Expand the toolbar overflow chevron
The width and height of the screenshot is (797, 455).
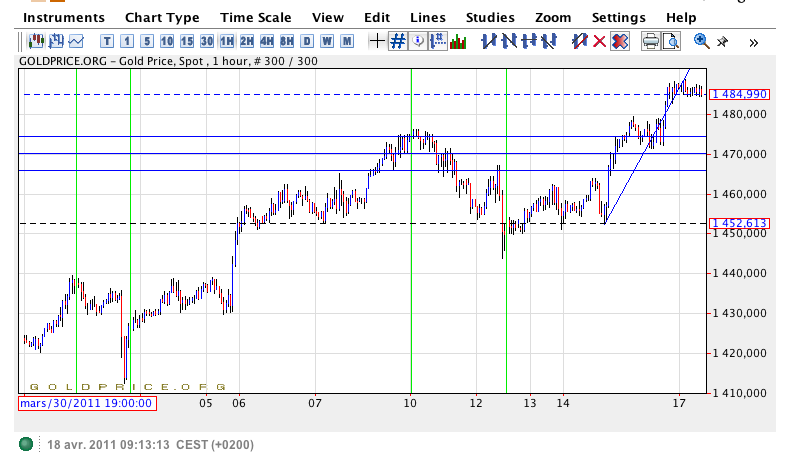pyautogui.click(x=753, y=42)
